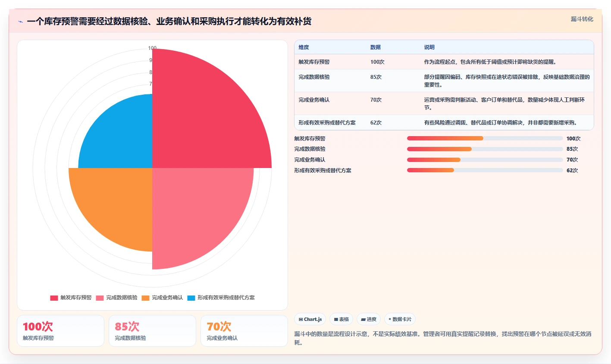Open the 85次 完成数据核验 card
This screenshot has height=364, width=611.
coord(152,331)
